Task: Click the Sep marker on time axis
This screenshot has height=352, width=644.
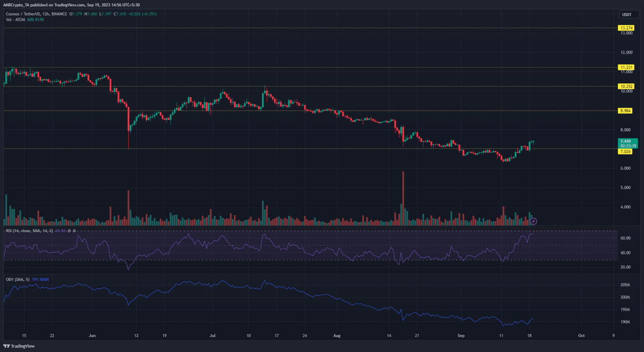Action: (x=461, y=336)
